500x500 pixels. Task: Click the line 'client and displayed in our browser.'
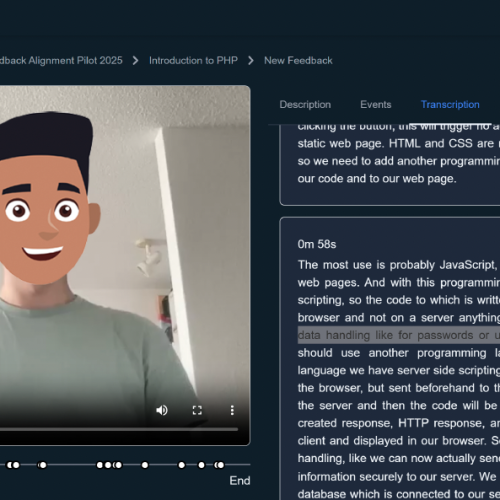click(x=399, y=441)
